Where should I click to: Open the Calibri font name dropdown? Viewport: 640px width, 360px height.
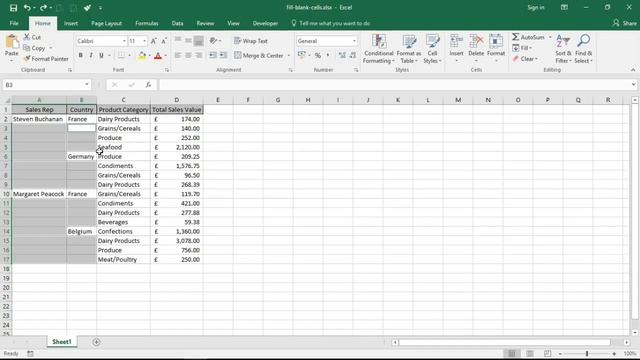click(x=124, y=41)
